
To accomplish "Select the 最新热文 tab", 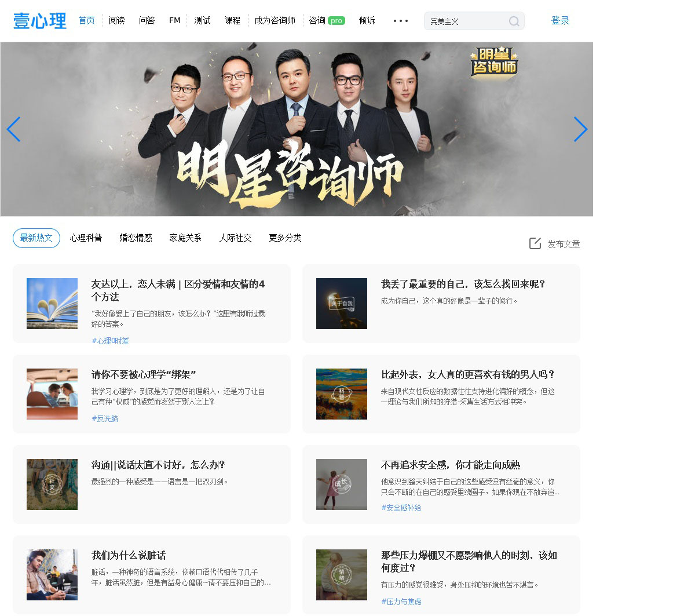I will pyautogui.click(x=36, y=238).
